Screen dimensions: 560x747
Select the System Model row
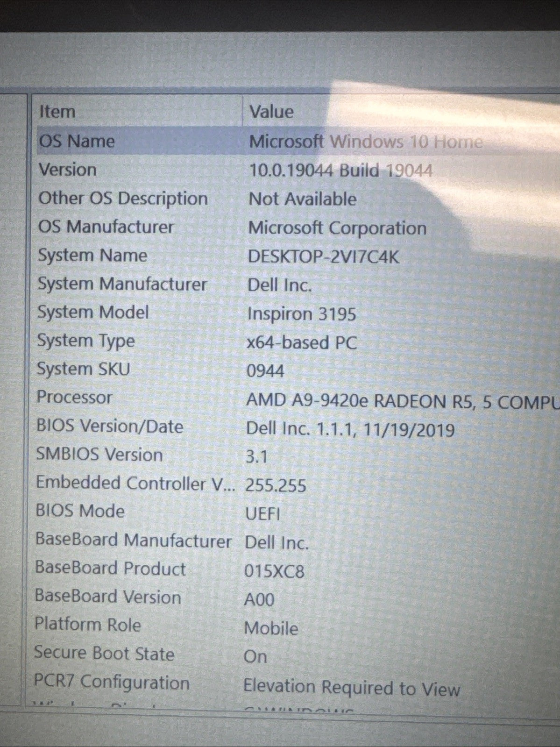[x=93, y=313]
